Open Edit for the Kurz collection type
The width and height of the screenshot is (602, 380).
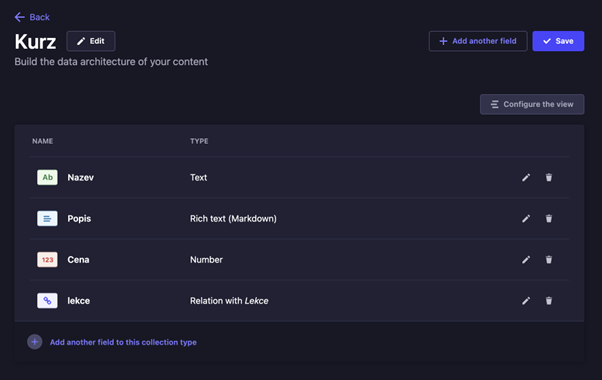pyautogui.click(x=91, y=41)
